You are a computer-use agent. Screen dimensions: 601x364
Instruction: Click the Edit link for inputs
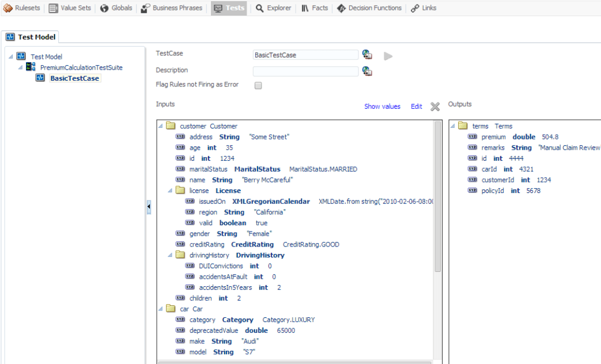416,107
